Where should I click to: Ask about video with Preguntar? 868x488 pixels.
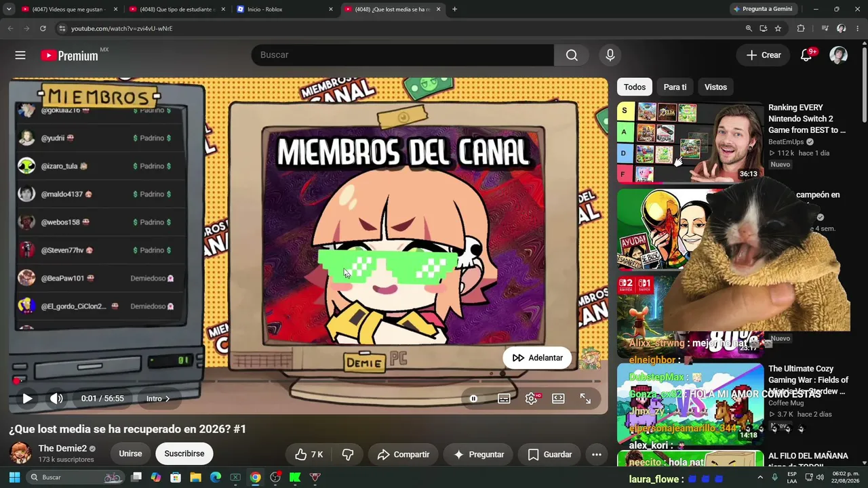point(479,454)
